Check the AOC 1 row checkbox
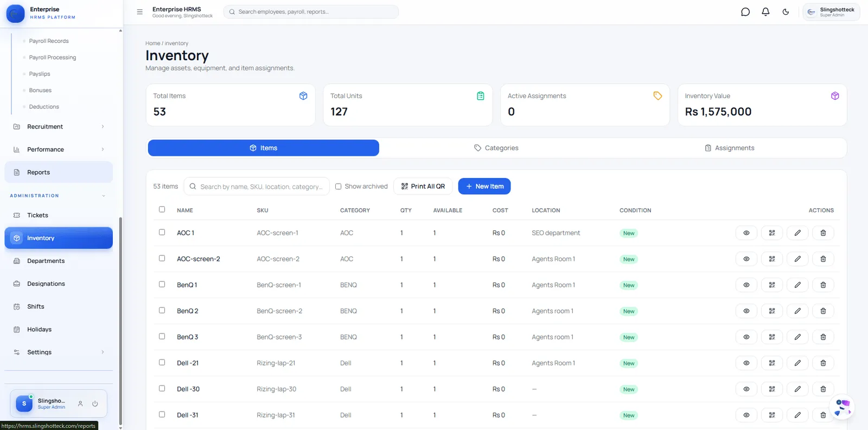Image resolution: width=868 pixels, height=430 pixels. point(162,232)
